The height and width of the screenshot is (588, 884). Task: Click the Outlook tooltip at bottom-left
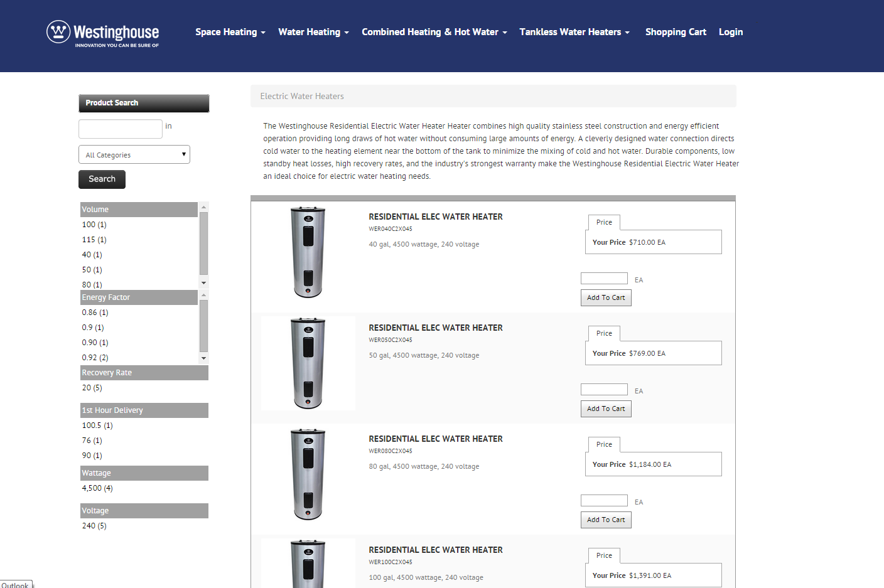click(x=16, y=584)
